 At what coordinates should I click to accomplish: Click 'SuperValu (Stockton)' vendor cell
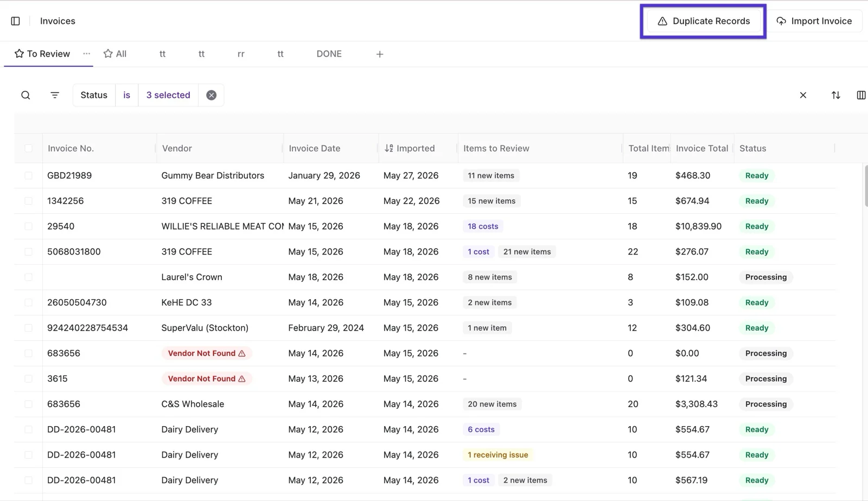[x=205, y=328]
